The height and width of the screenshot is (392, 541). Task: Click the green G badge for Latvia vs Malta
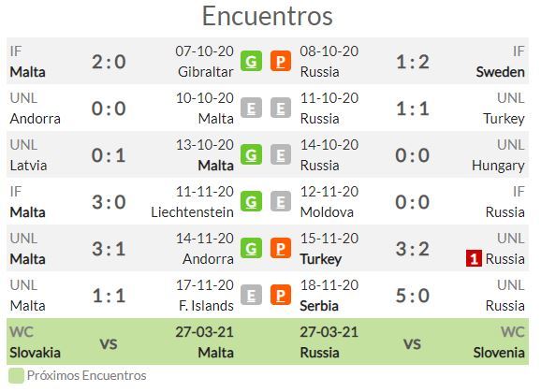click(251, 154)
